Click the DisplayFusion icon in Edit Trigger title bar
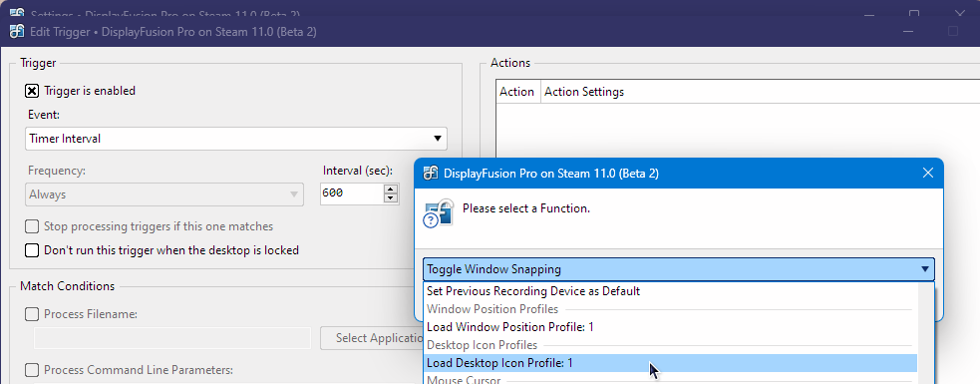The image size is (980, 384). pyautogui.click(x=18, y=31)
